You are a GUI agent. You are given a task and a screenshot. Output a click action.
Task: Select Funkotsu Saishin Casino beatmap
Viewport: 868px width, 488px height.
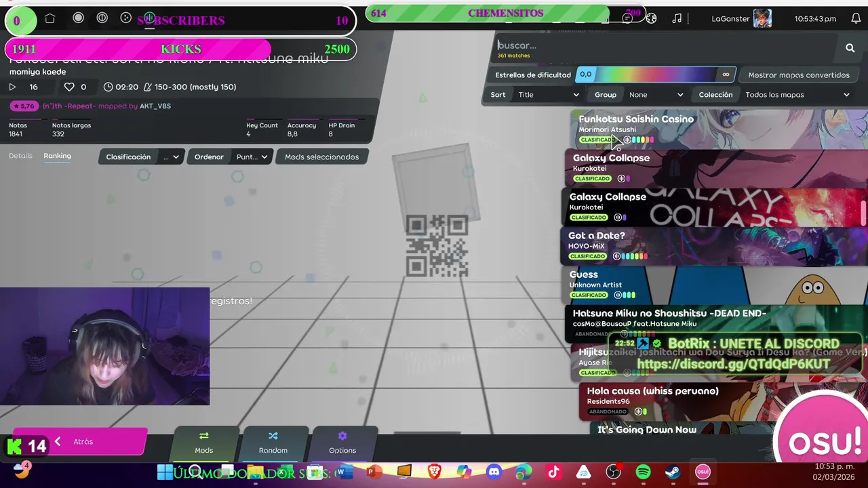[719, 129]
